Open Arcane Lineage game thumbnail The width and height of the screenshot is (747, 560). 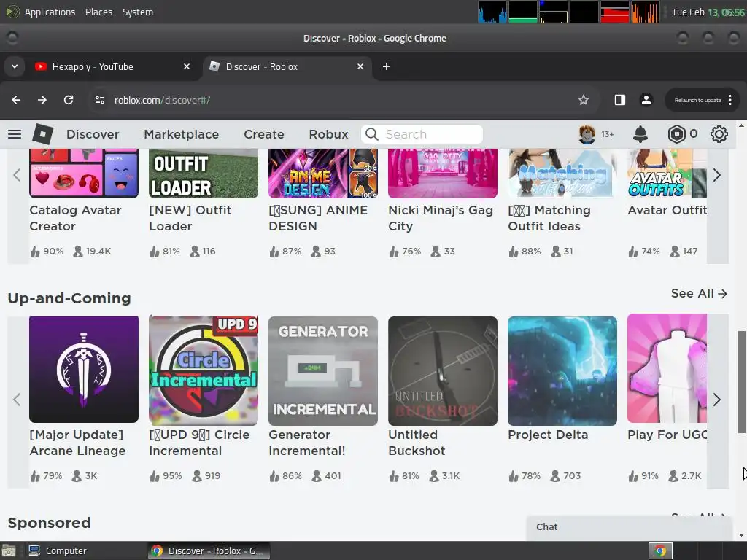[84, 370]
